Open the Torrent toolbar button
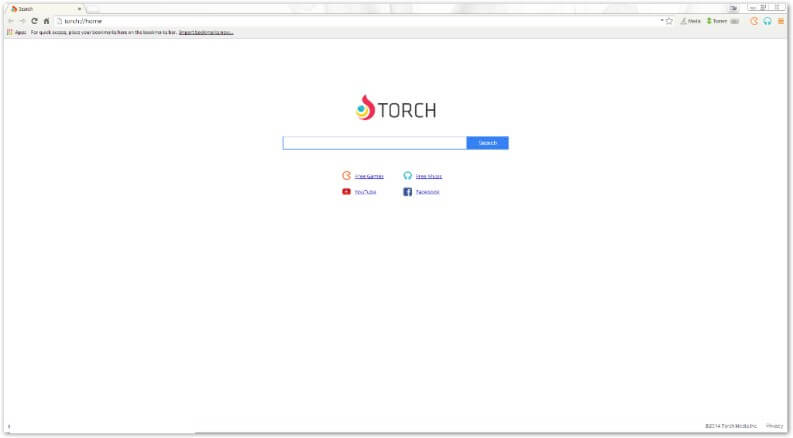Image resolution: width=793 pixels, height=438 pixels. (717, 21)
